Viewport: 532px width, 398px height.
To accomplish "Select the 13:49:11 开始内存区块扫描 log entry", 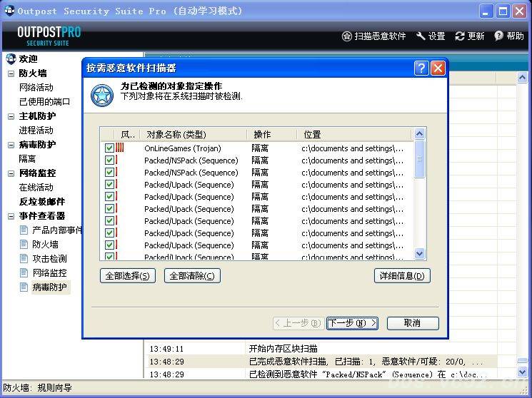I will (x=322, y=349).
